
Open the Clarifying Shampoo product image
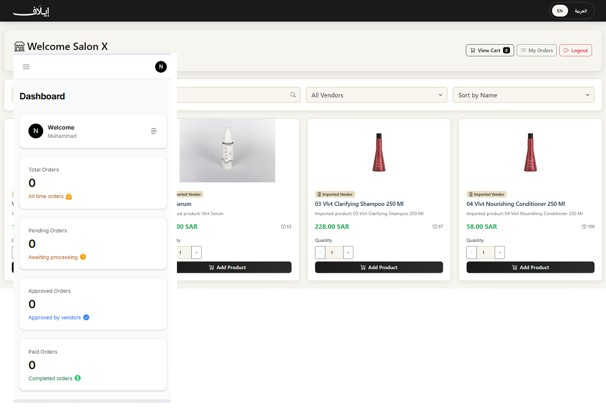[379, 152]
